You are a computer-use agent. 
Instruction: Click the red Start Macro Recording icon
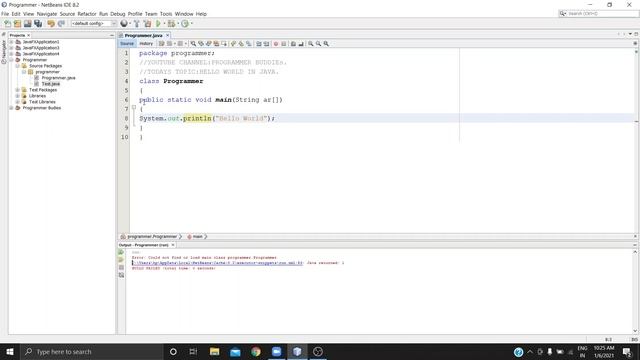click(x=276, y=44)
